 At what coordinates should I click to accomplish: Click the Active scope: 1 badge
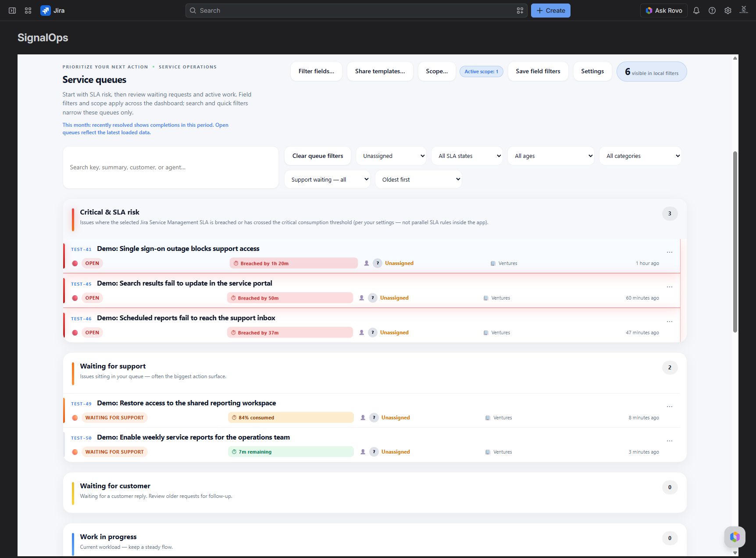pos(481,72)
